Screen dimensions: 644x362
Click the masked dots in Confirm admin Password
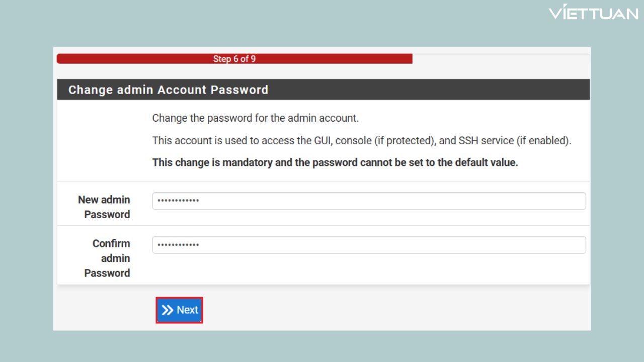(x=178, y=245)
